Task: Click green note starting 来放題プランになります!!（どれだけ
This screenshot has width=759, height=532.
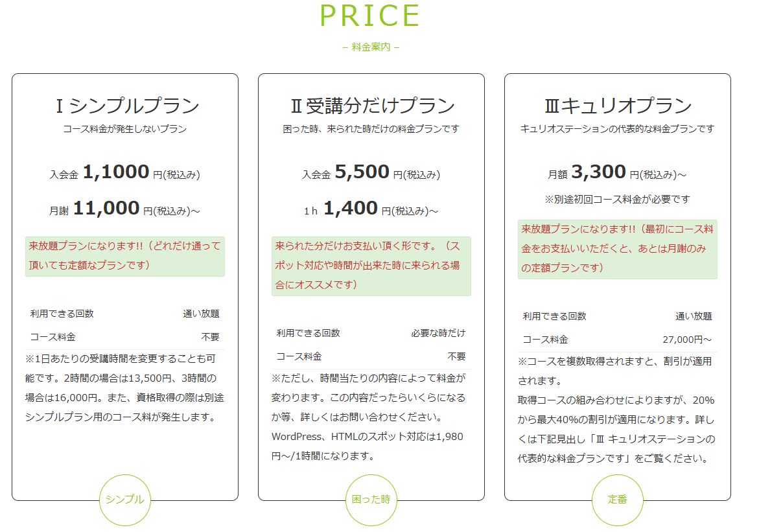Action: pos(125,256)
